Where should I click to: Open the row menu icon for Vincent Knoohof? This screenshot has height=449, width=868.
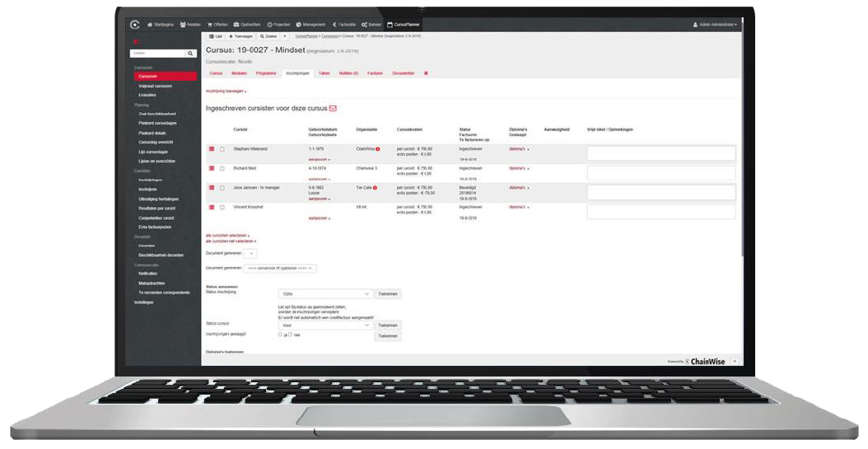[x=212, y=207]
